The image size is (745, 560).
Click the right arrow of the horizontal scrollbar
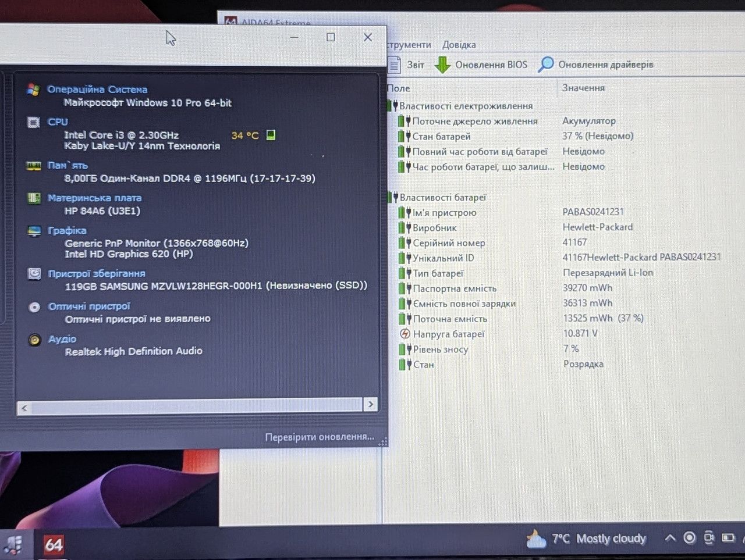pyautogui.click(x=371, y=404)
